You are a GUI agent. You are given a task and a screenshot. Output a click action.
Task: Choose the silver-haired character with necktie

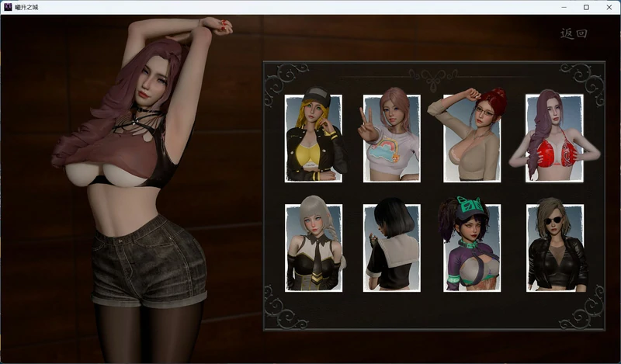(313, 248)
